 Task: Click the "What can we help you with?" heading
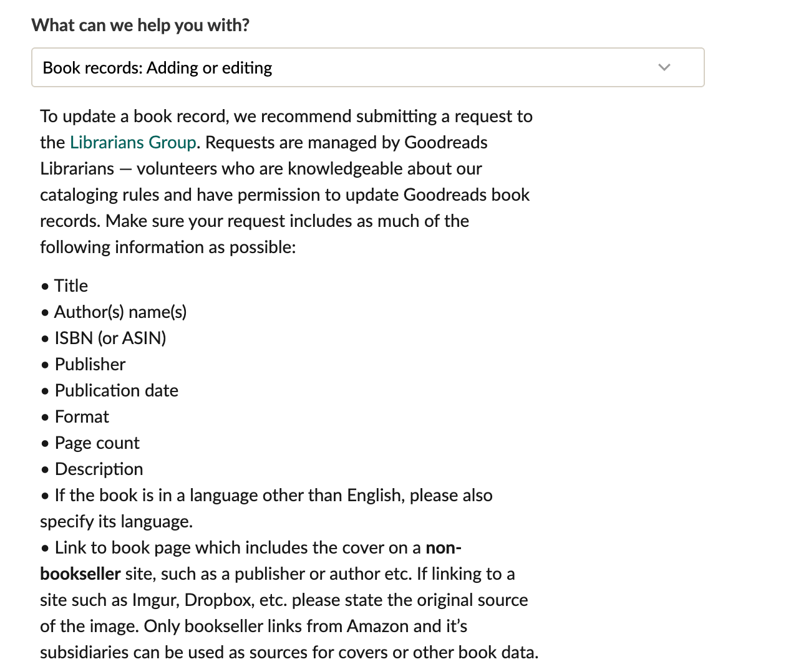coord(140,26)
